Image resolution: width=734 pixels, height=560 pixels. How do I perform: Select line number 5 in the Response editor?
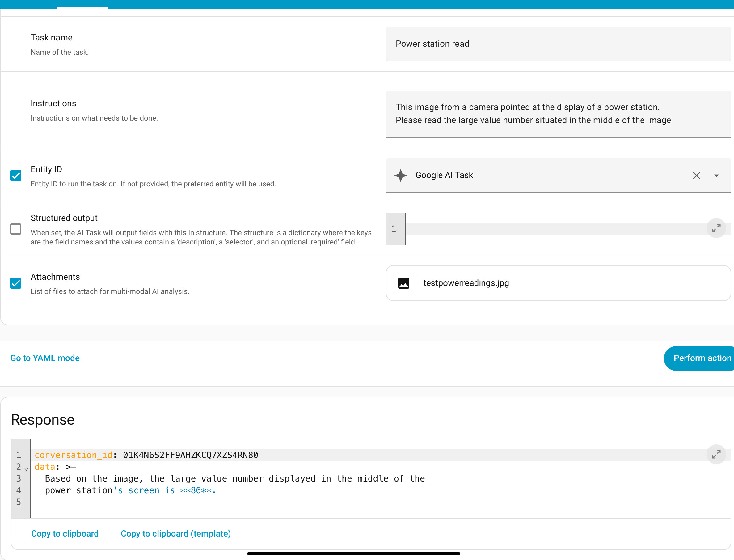click(19, 502)
